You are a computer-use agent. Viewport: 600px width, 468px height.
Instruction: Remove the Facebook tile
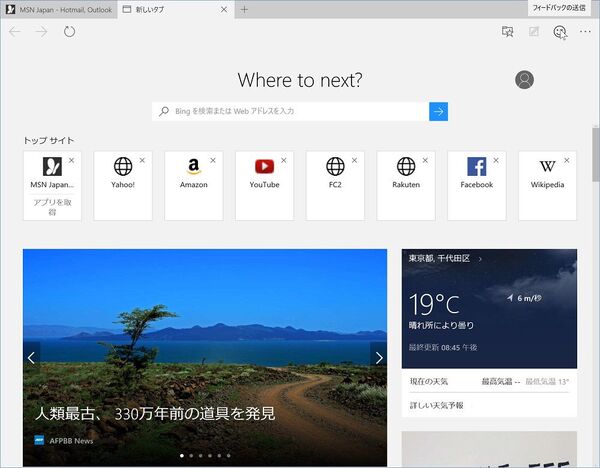point(496,160)
